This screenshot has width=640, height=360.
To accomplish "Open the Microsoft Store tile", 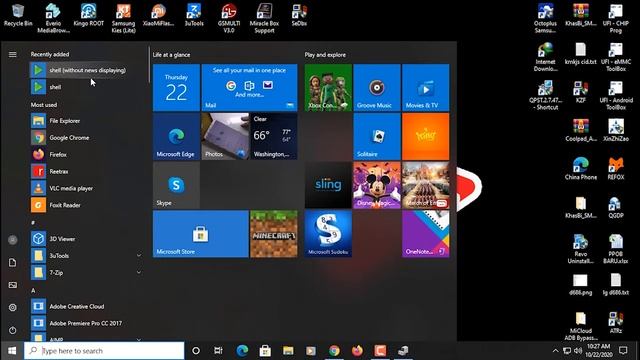I will point(200,233).
